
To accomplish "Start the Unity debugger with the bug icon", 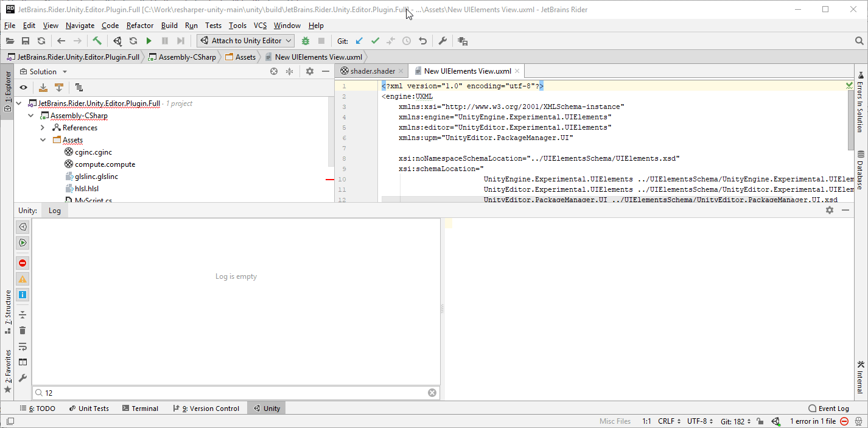I will point(304,40).
